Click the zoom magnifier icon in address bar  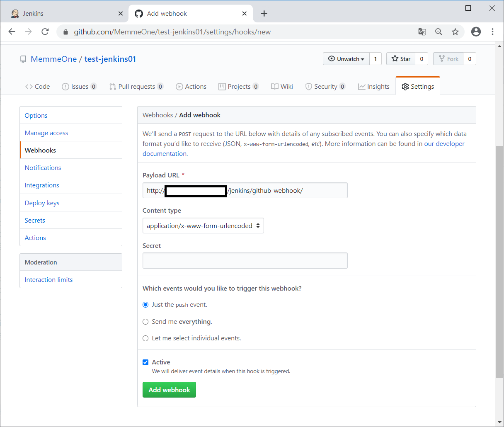click(x=439, y=32)
